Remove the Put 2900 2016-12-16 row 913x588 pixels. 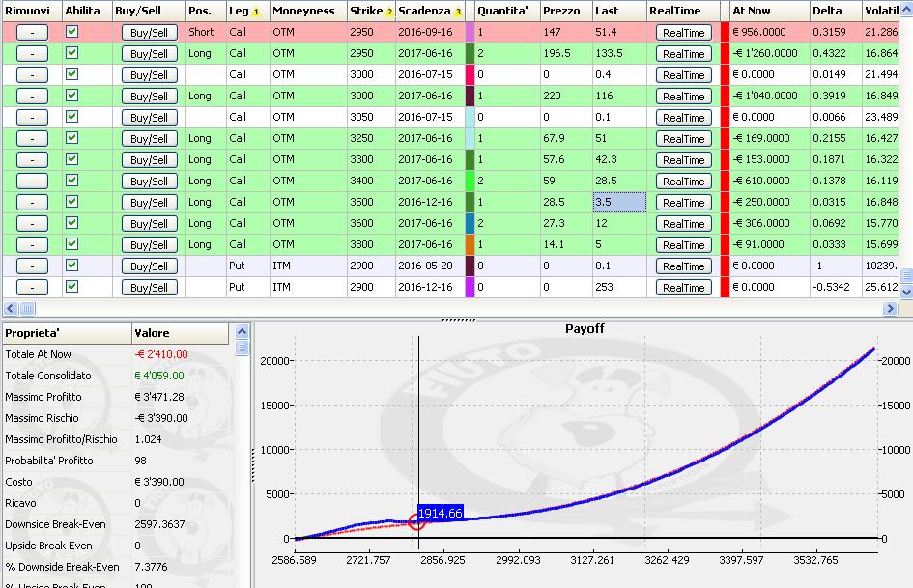click(x=32, y=288)
